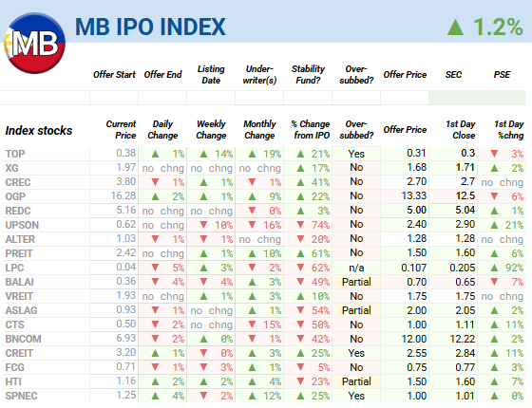Click the Monthly Change column header
532x408 pixels.
[x=259, y=129]
